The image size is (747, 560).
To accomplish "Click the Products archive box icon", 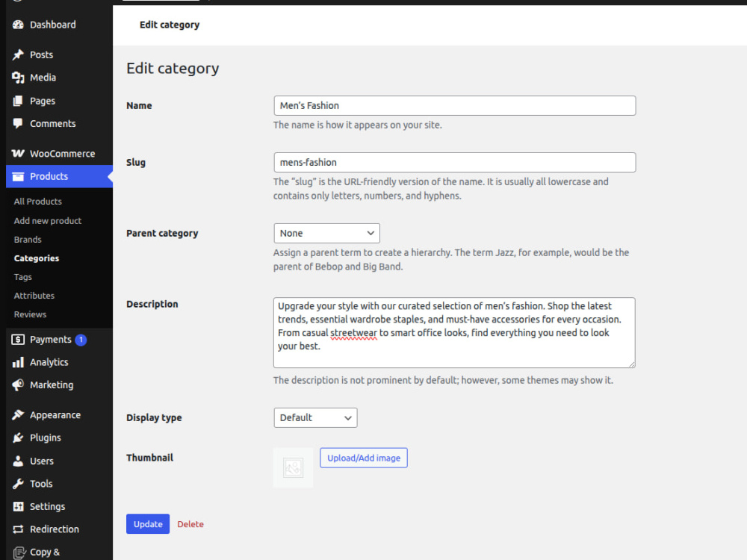I will point(18,177).
